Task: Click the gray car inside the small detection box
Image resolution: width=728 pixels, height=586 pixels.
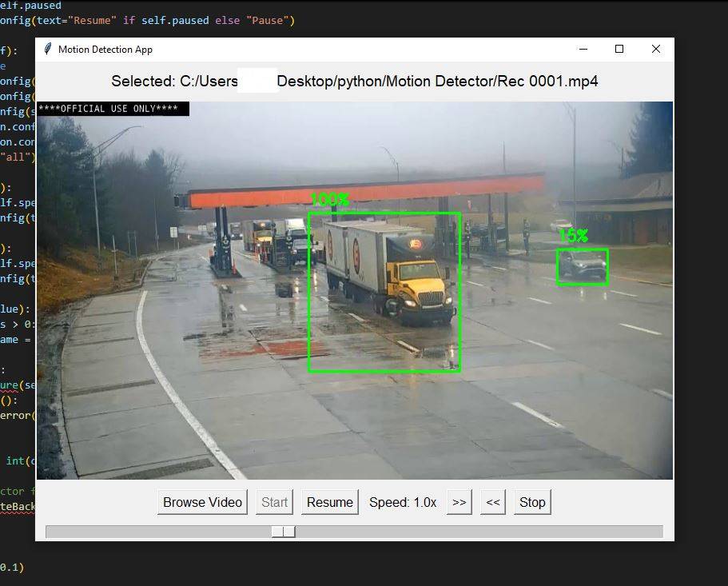Action: [580, 265]
